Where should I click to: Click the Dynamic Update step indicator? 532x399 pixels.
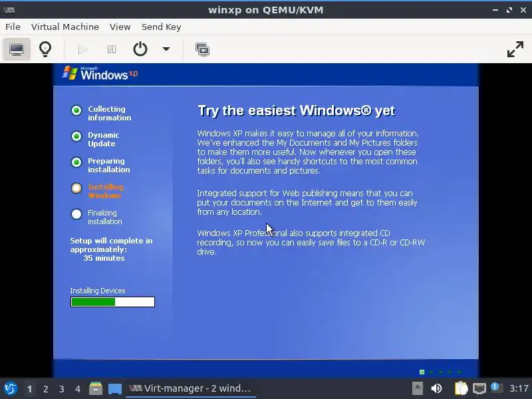point(76,136)
